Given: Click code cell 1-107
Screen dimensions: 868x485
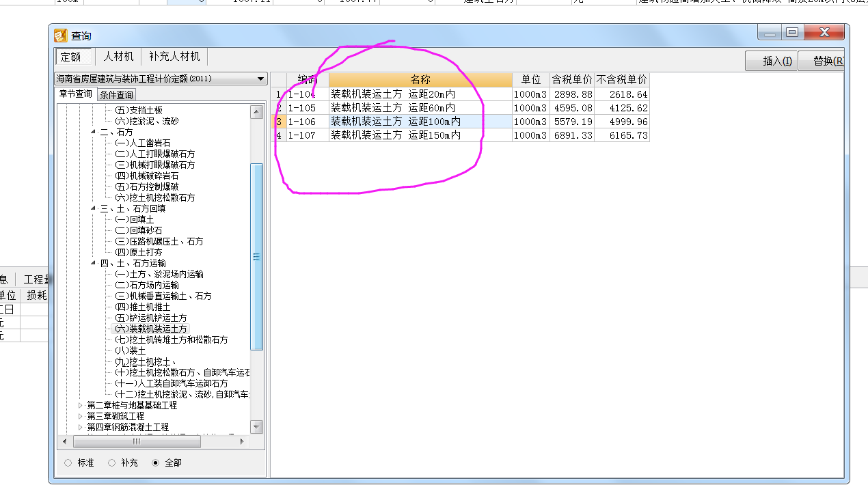Looking at the screenshot, I should point(308,135).
